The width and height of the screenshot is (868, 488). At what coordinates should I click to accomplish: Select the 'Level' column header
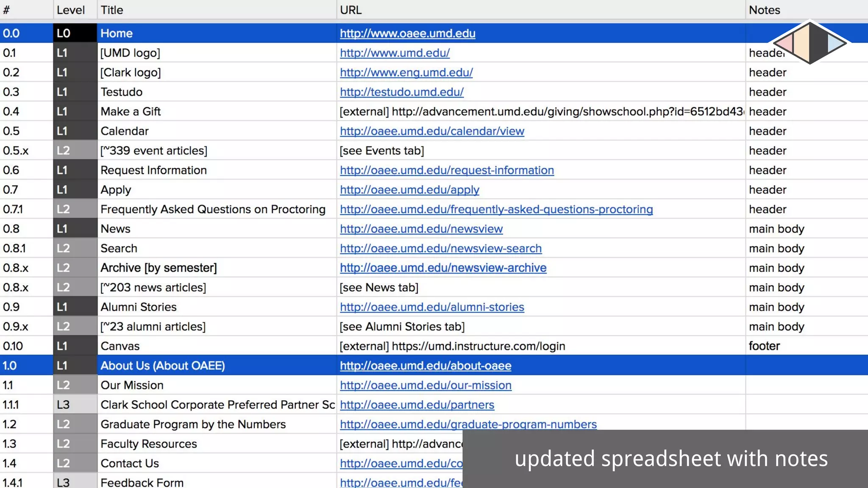[75, 10]
